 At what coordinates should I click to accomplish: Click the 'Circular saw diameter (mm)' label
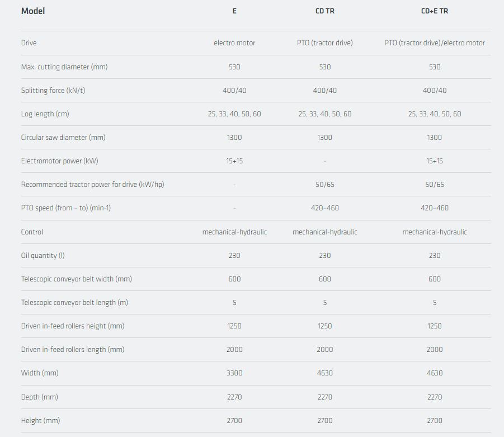pyautogui.click(x=63, y=138)
